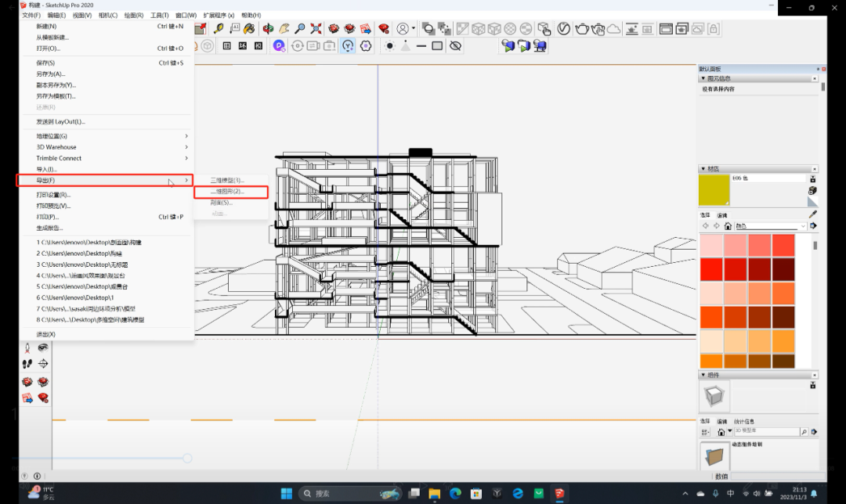This screenshot has width=846, height=504.
Task: Click the Zoom Extents tool
Action: [x=316, y=29]
